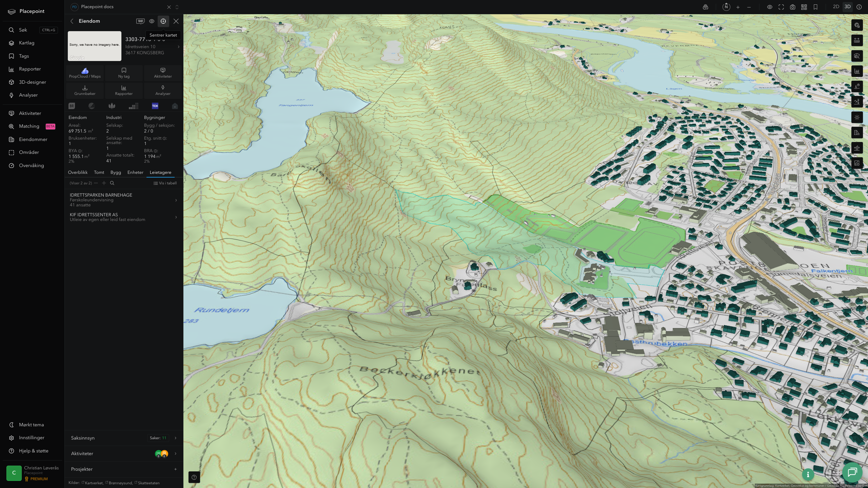The width and height of the screenshot is (868, 488).
Task: Zoom in the map with plus
Action: pos(738,7)
